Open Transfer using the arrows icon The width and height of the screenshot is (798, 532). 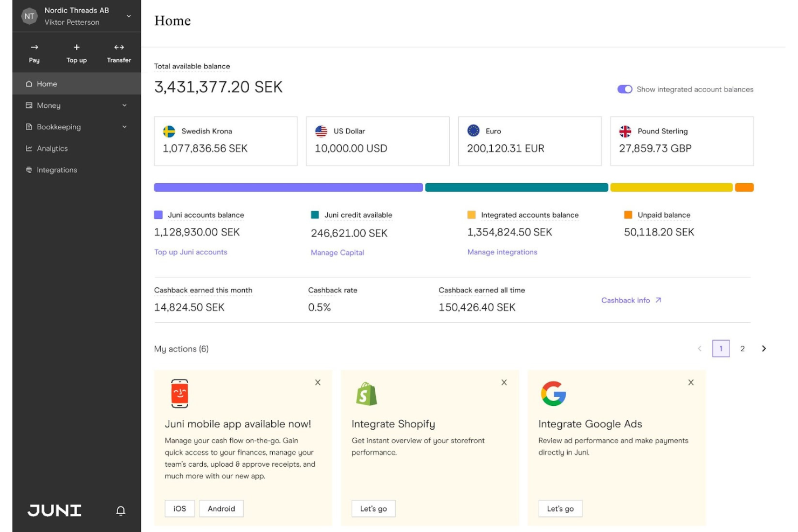point(118,47)
